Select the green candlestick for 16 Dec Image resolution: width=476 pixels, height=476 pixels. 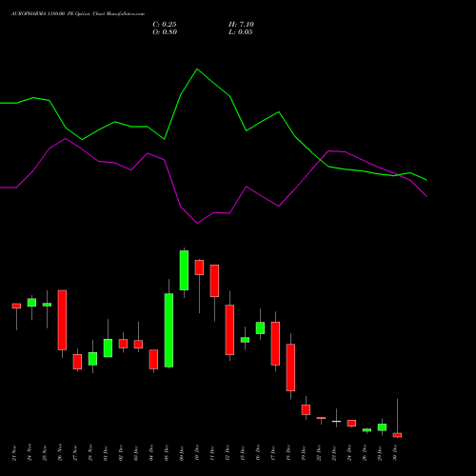click(x=260, y=327)
